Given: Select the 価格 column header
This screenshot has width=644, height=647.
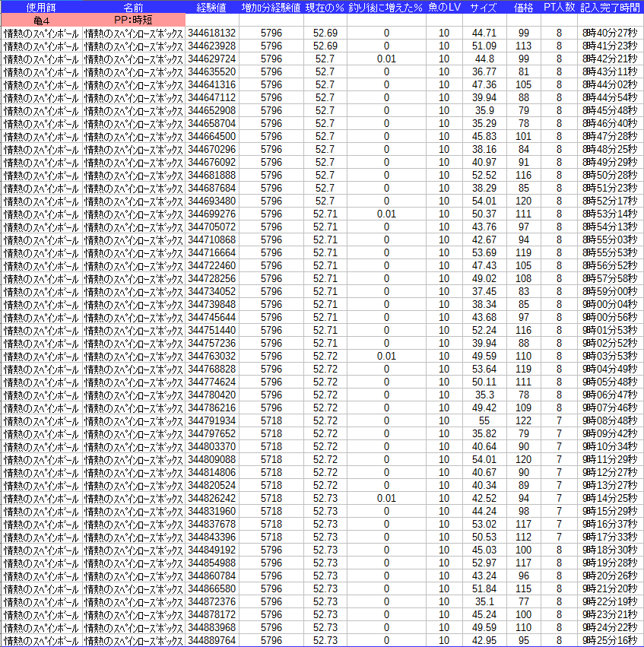Looking at the screenshot, I should (x=523, y=7).
